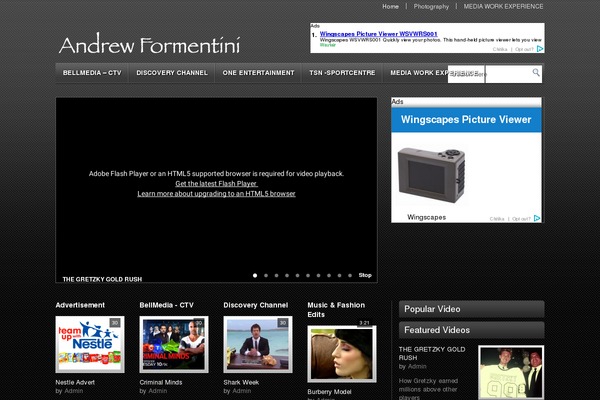Open the BellMedia - CTV category heading
This screenshot has height=400, width=600.
coord(166,305)
